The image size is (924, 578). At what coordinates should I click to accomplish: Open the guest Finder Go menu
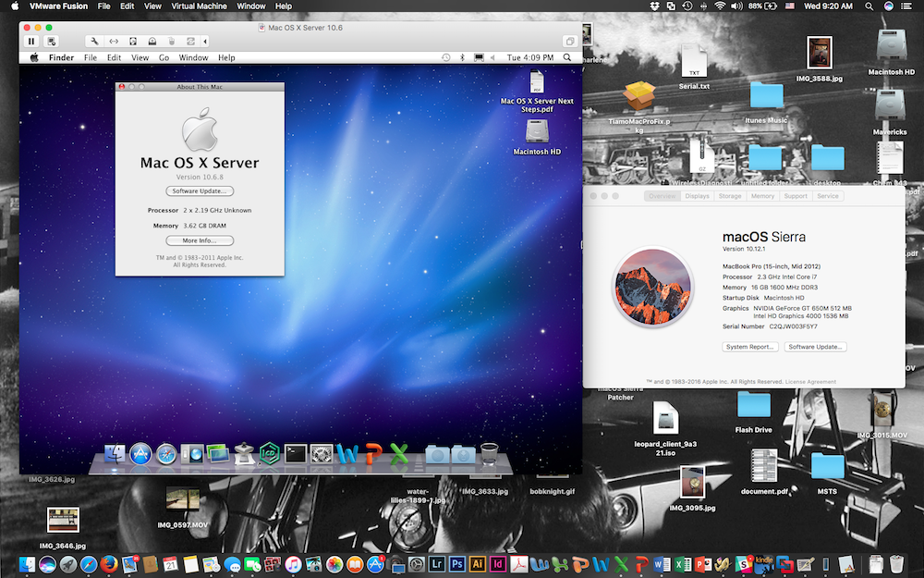(x=164, y=57)
